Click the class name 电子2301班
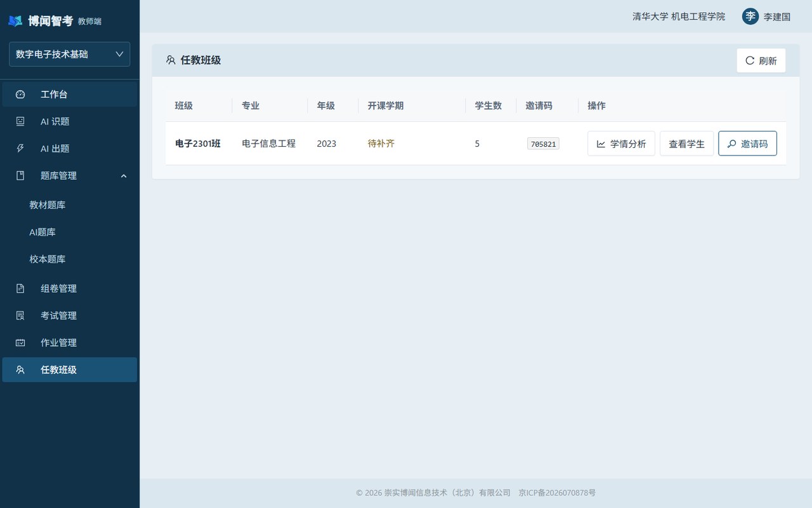812x508 pixels. [198, 144]
